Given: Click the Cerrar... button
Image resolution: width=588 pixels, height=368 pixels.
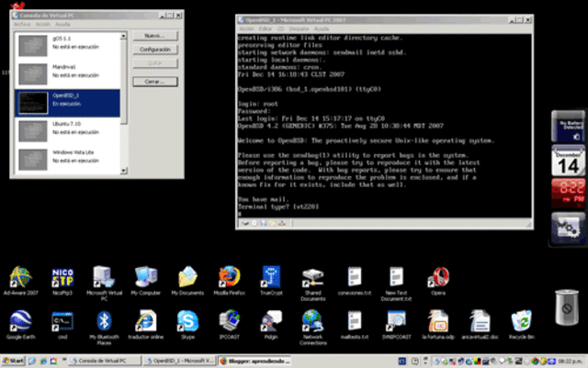Looking at the screenshot, I should click(155, 82).
